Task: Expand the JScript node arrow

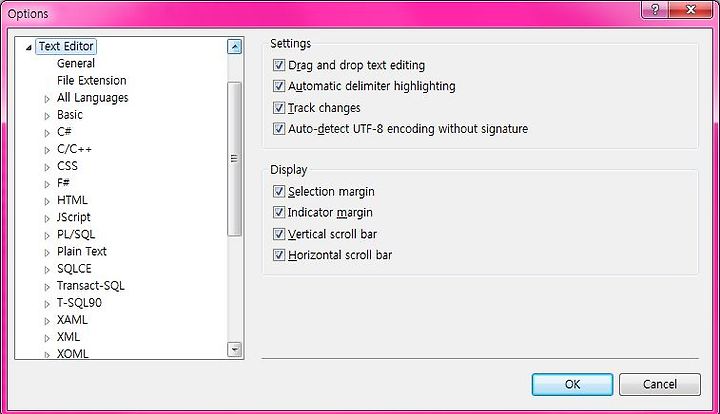Action: pyautogui.click(x=47, y=218)
